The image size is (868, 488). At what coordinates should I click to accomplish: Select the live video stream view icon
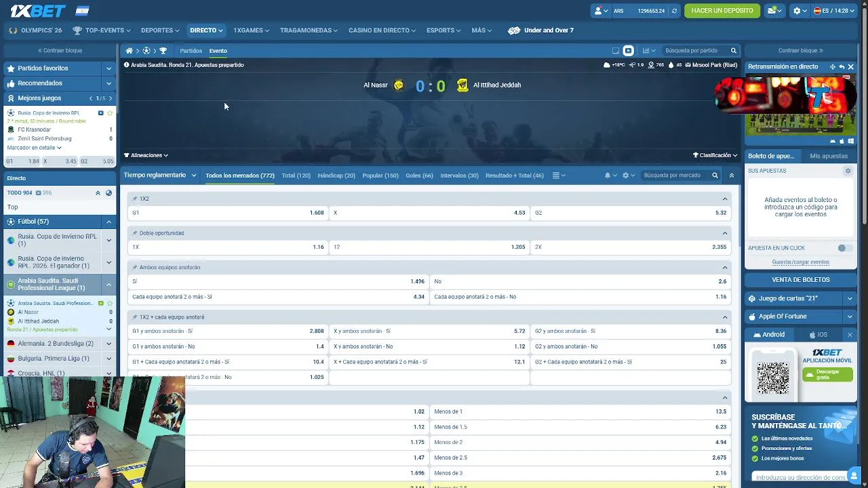tap(628, 51)
